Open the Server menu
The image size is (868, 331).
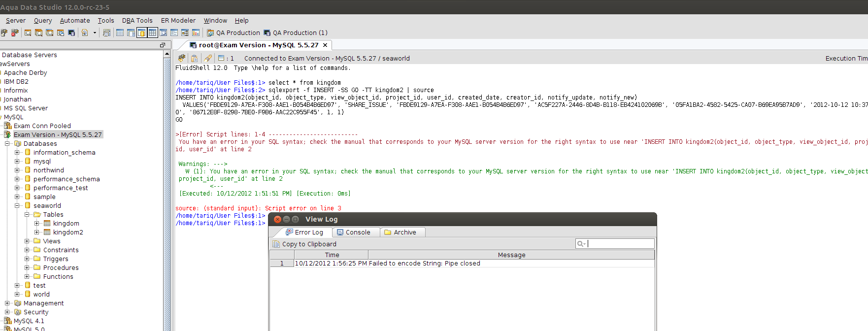(15, 20)
